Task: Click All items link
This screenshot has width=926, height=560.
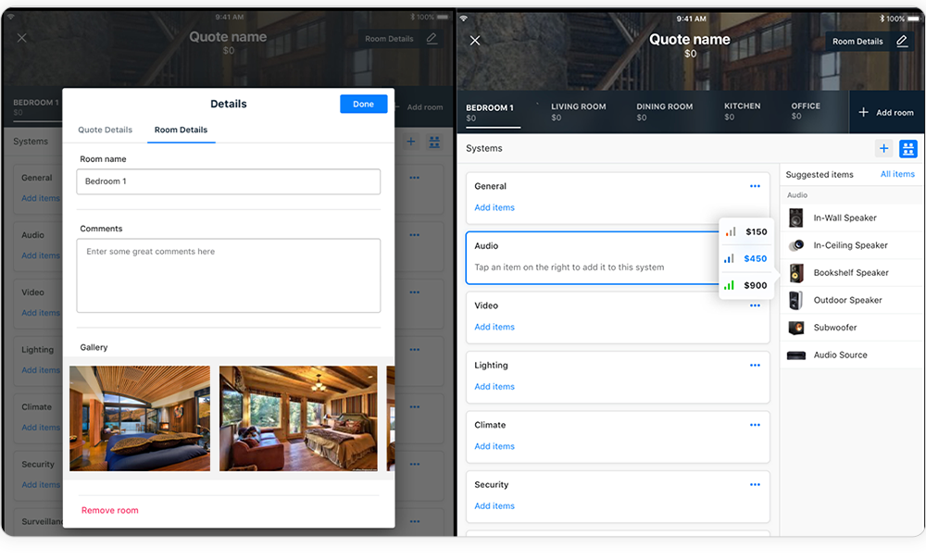Action: pyautogui.click(x=897, y=174)
